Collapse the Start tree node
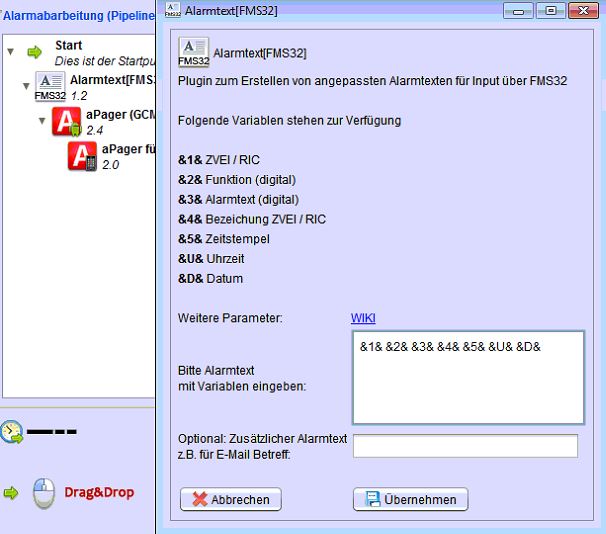The width and height of the screenshot is (606, 534). coord(10,52)
